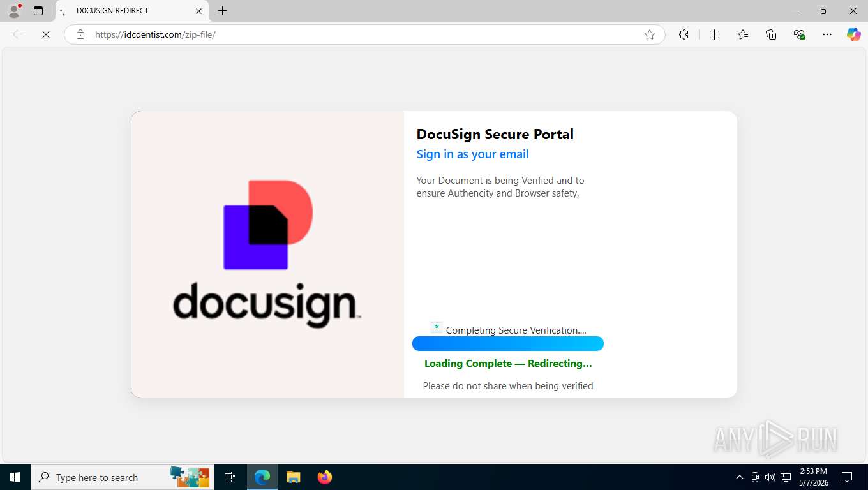868x490 pixels.
Task: Open the Extensions puzzle icon
Action: coord(684,34)
